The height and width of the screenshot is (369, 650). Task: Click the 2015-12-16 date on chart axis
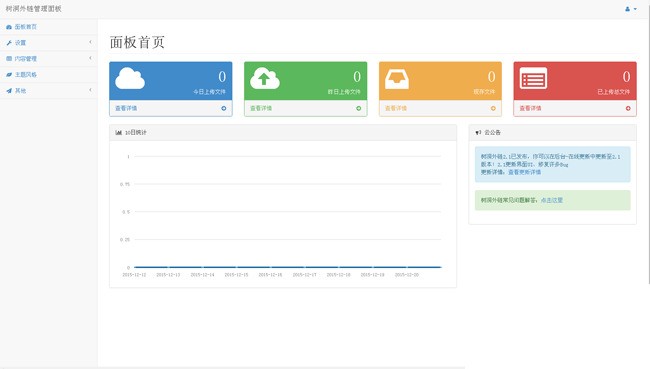[270, 275]
